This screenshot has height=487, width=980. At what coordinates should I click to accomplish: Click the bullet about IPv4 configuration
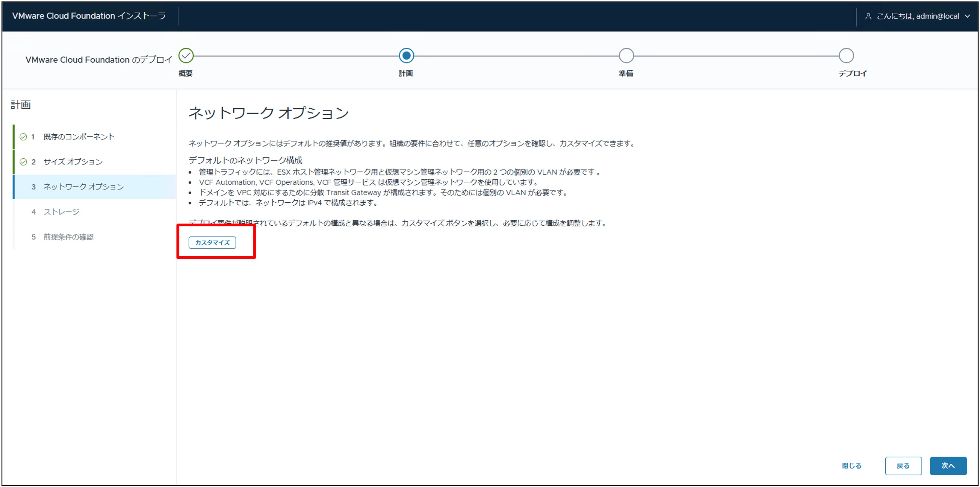[288, 203]
